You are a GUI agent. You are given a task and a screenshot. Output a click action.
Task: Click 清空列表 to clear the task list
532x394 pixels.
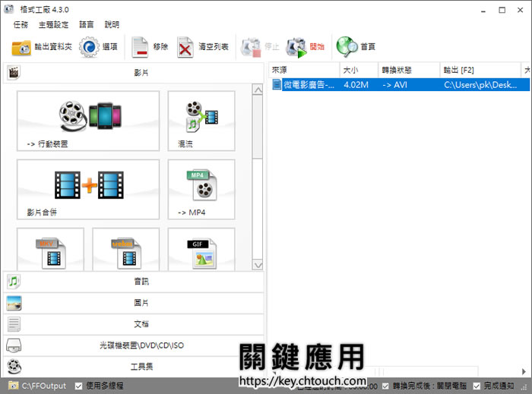point(202,47)
